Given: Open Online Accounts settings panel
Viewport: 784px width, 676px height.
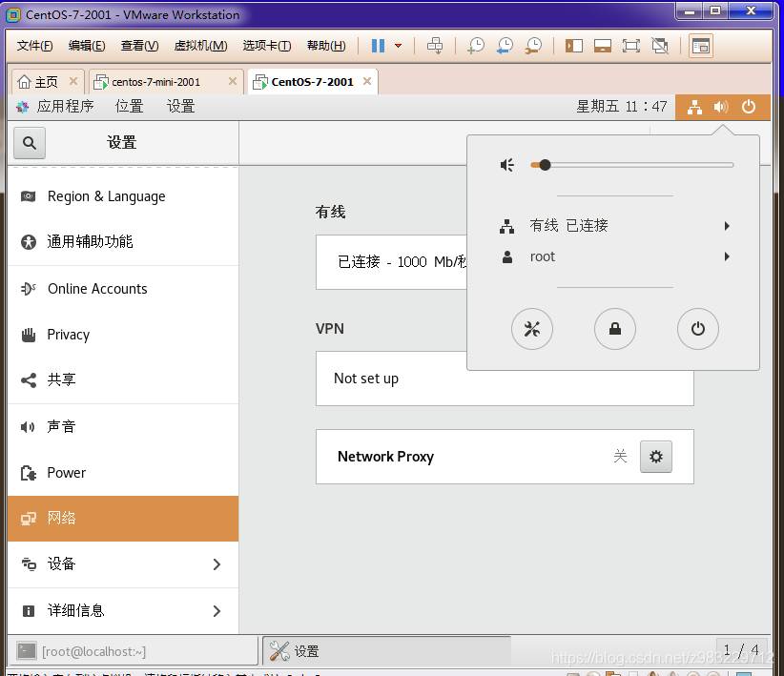Looking at the screenshot, I should 123,289.
